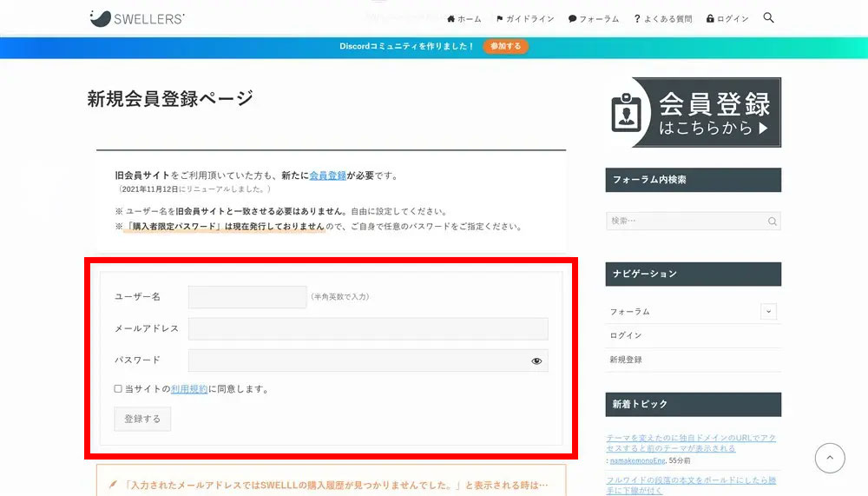This screenshot has width=868, height=496.
Task: Click the 会員登録 banner image
Action: coord(693,112)
